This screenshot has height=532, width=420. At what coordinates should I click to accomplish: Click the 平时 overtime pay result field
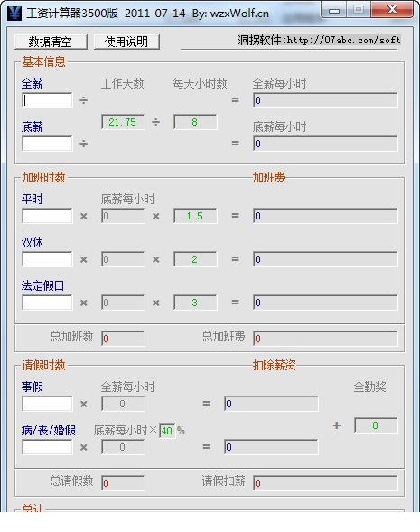pyautogui.click(x=325, y=216)
